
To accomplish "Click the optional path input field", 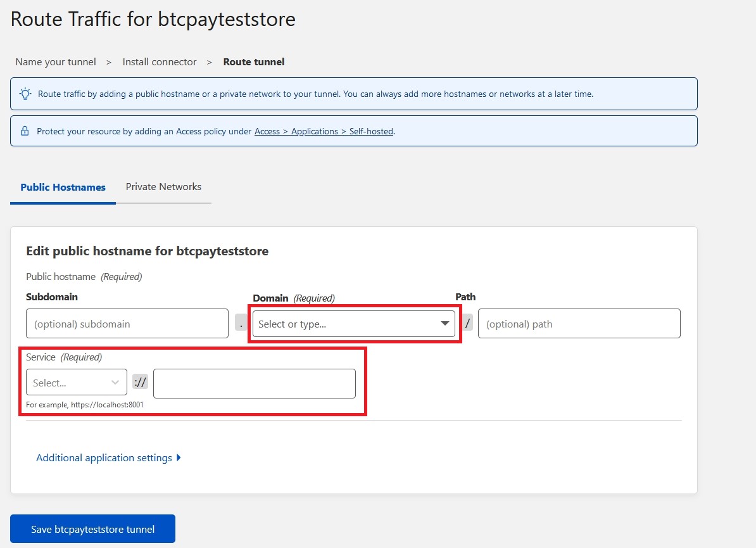I will click(x=579, y=322).
